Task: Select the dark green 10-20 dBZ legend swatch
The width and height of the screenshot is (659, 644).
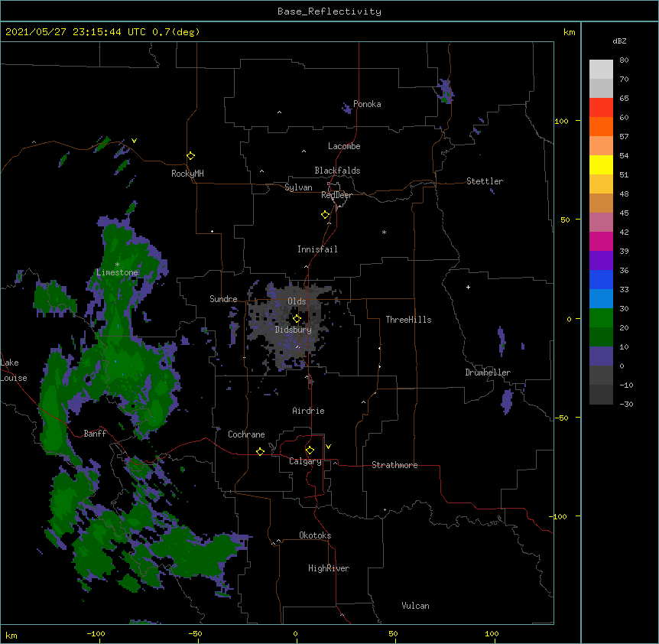Action: click(x=601, y=337)
